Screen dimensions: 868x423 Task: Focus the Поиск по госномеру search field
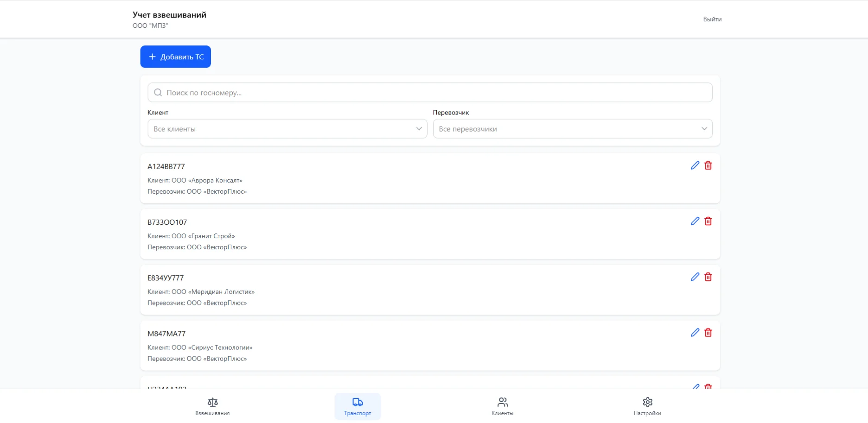click(x=430, y=93)
